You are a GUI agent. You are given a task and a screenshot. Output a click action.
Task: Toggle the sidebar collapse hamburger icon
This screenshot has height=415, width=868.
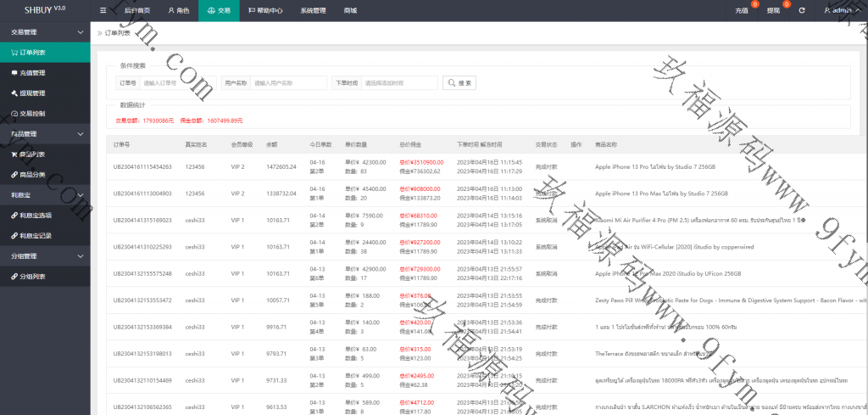[103, 11]
